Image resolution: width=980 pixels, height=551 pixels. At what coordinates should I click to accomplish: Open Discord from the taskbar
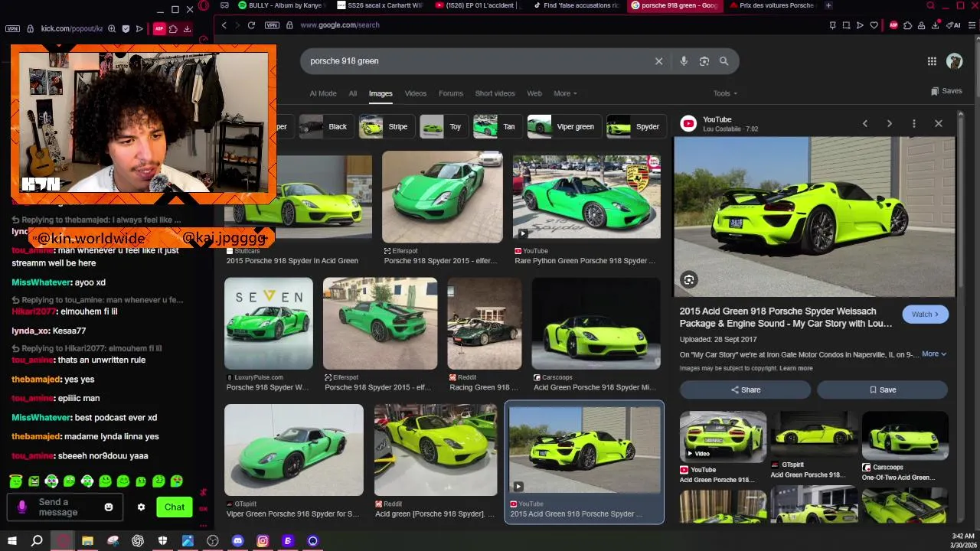pyautogui.click(x=237, y=541)
